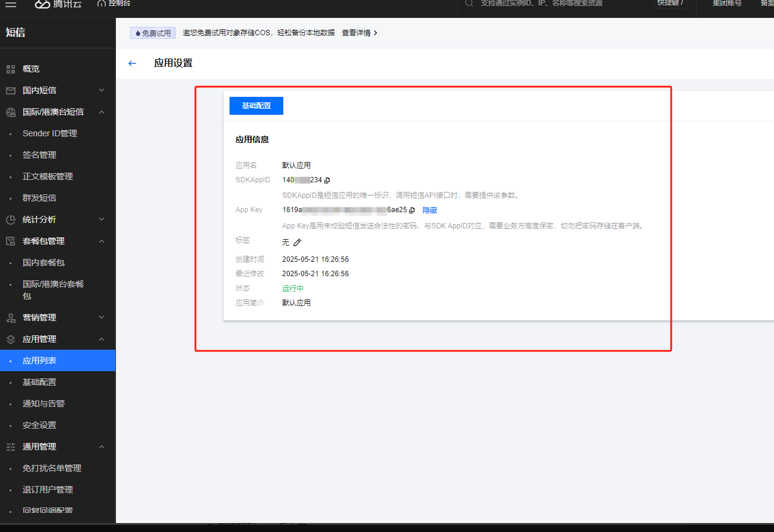Open 应用列表 in sidebar
Screen dimensions: 774x532
click(39, 360)
